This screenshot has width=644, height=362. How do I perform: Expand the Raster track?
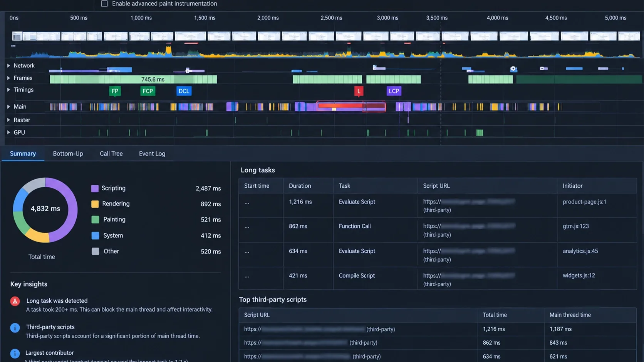point(8,120)
